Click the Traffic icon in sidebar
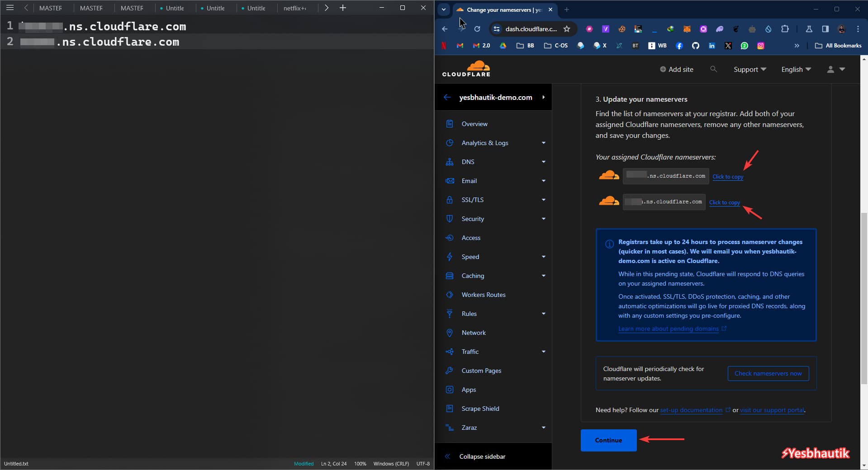Viewport: 868px width, 470px height. click(449, 352)
